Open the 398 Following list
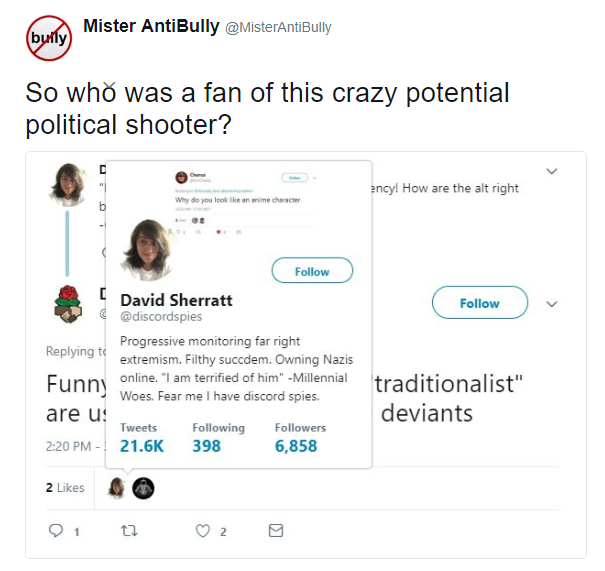Image resolution: width=605 pixels, height=571 pixels. click(218, 438)
